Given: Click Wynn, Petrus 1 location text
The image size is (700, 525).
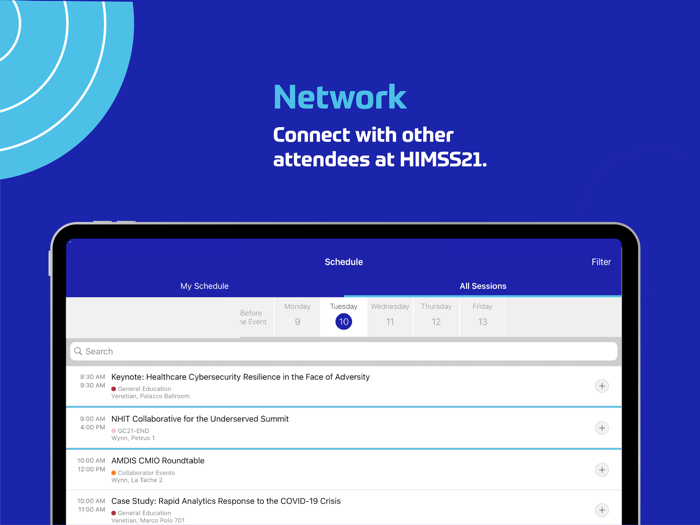Looking at the screenshot, I should (133, 438).
